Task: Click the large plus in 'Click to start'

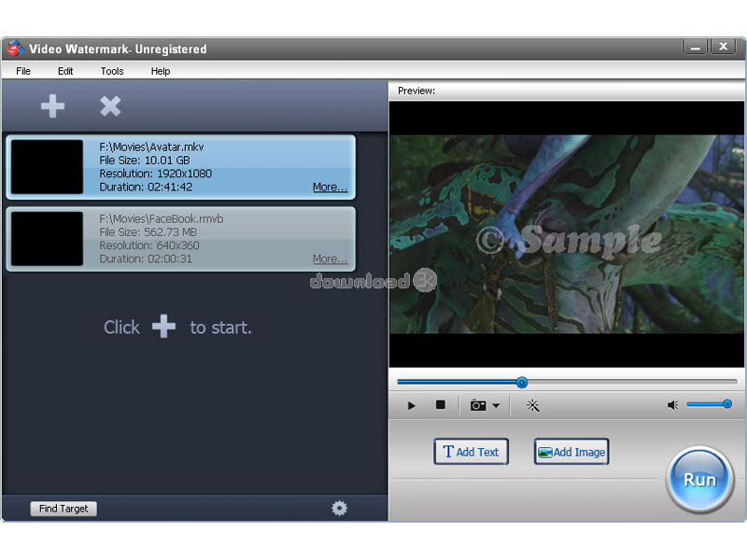Action: (x=163, y=326)
